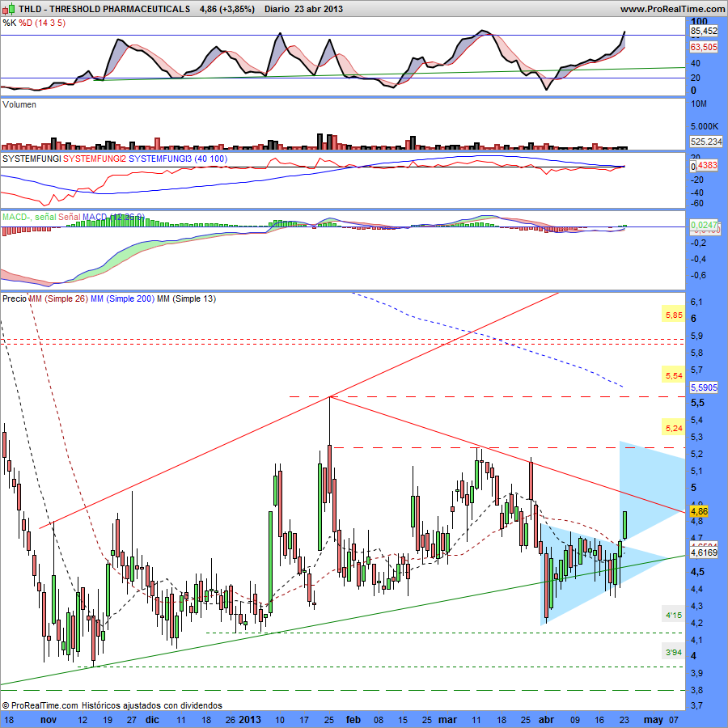Open the www.ProRealTime.com link
Image resolution: width=728 pixels, height=728 pixels.
(673, 9)
